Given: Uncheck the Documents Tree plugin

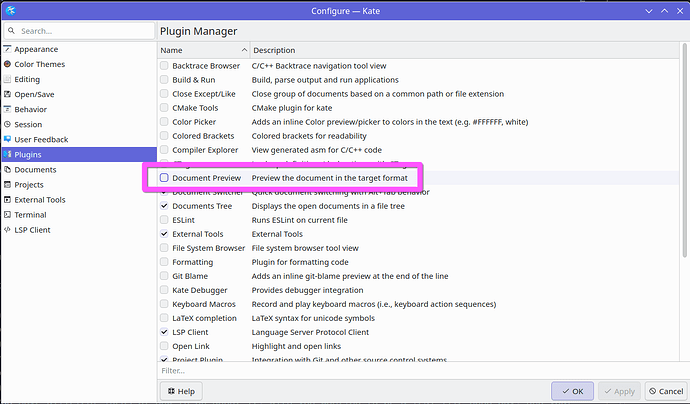Looking at the screenshot, I should click(164, 206).
